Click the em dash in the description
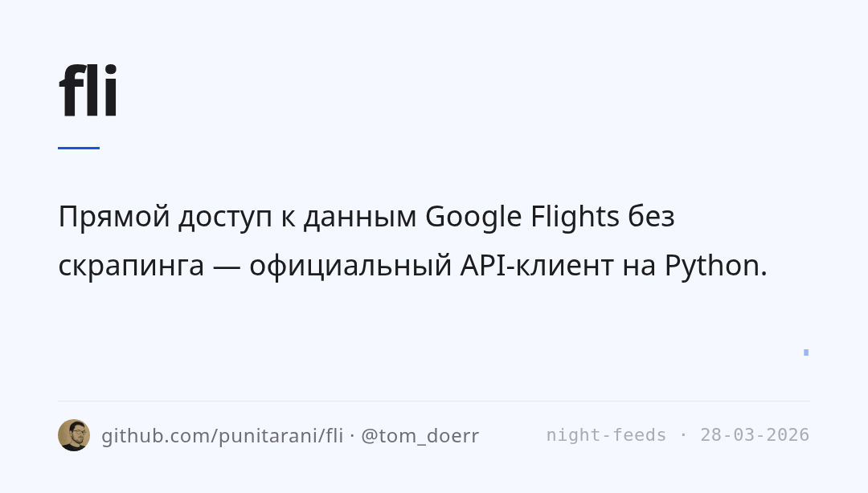The width and height of the screenshot is (868, 493). (x=227, y=267)
